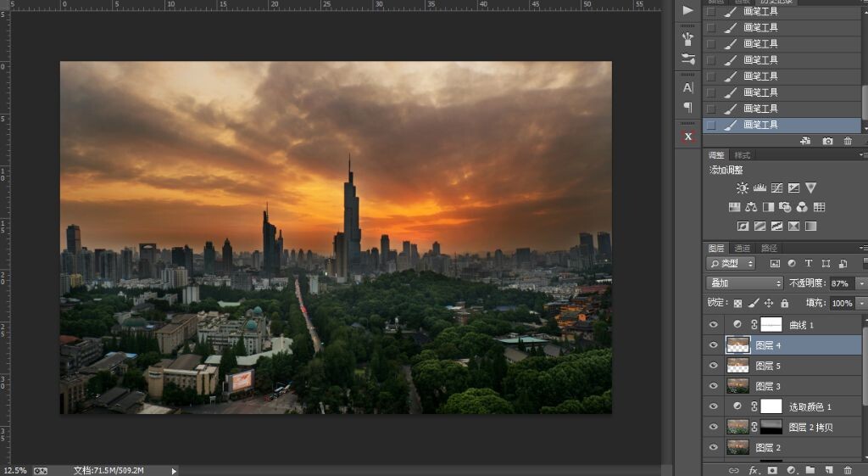Click the X-crossed adjustment icon in the third row
868x476 pixels.
point(793,226)
